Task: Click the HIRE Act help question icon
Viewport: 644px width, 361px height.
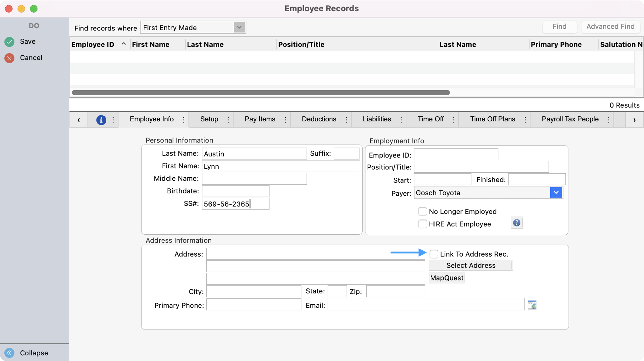Action: tap(516, 223)
